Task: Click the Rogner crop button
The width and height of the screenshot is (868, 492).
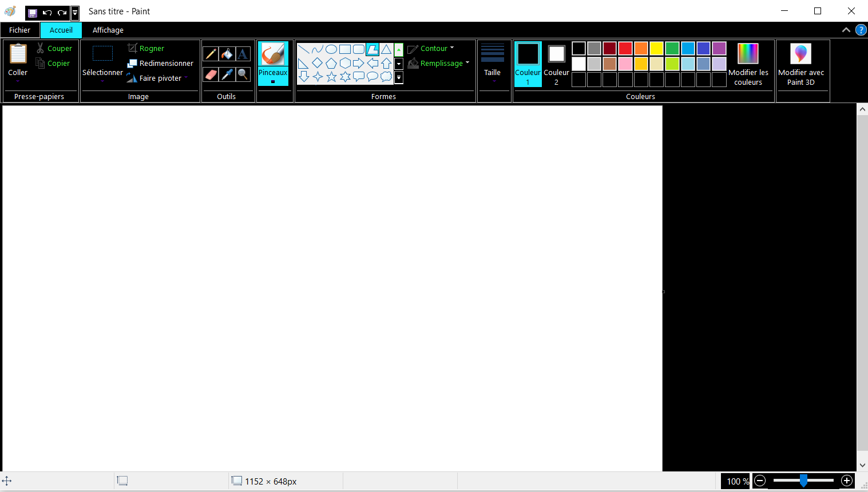Action: [x=146, y=49]
